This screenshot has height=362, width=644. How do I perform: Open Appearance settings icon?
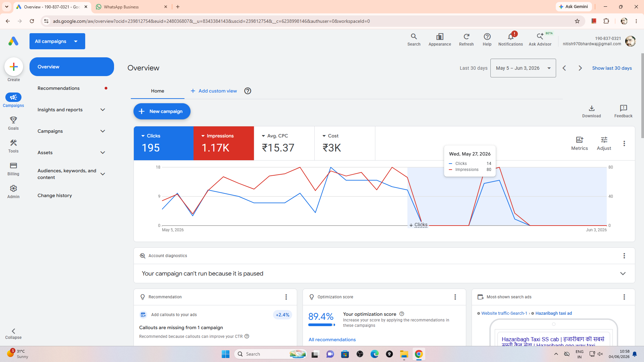(x=440, y=40)
